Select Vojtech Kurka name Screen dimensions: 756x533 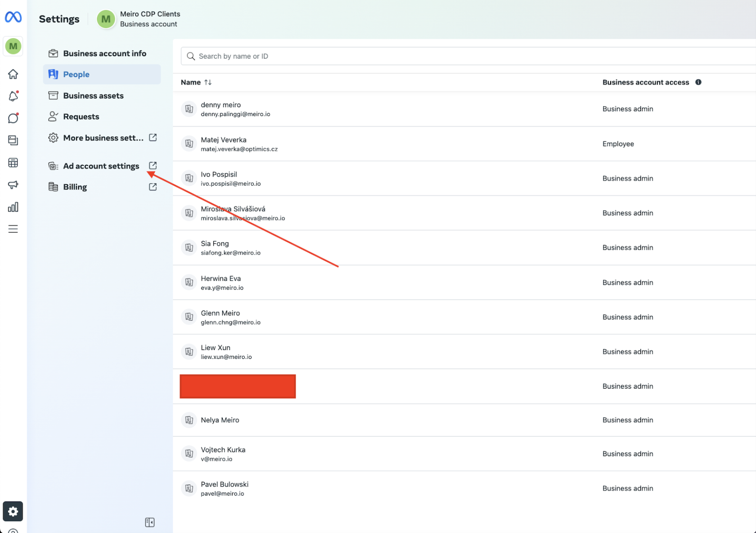[x=223, y=450]
